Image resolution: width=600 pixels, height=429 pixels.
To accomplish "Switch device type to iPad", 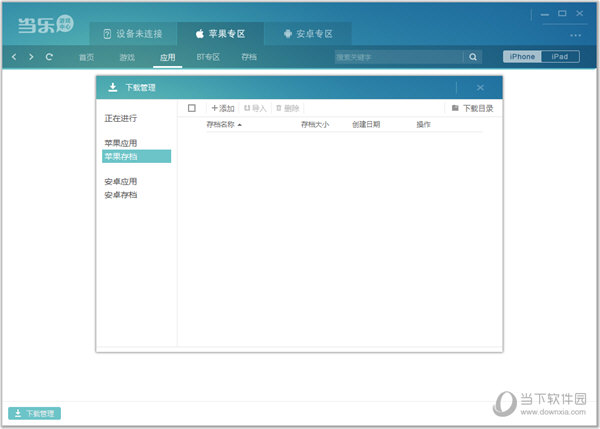I will click(560, 57).
